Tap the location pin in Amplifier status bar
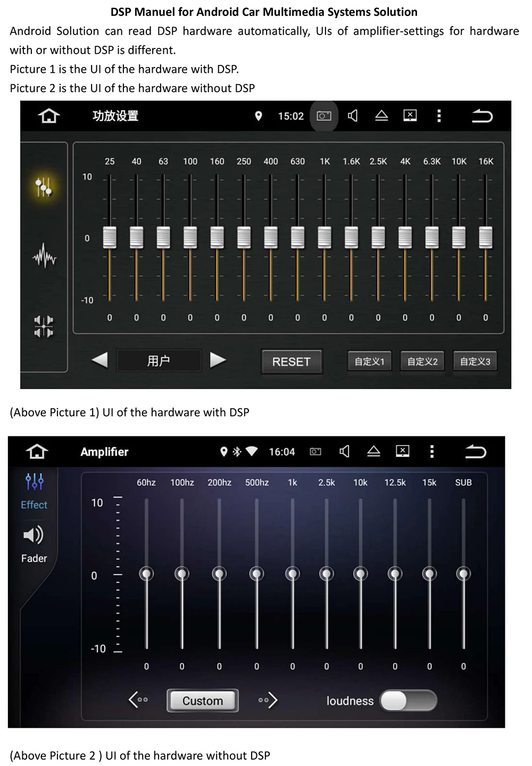Viewport: 532px width, 766px height. 224,451
